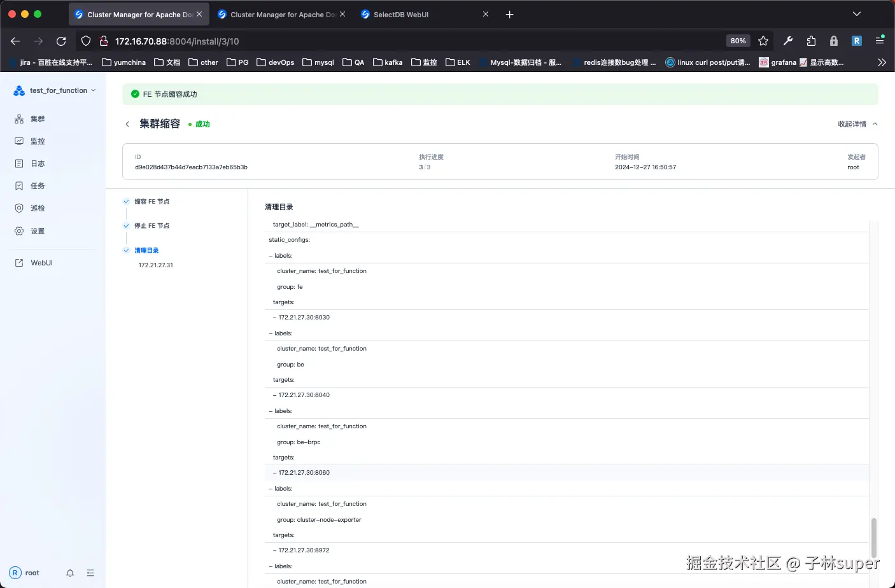
Task: Select node 172.21.27.31 under 清理目录
Action: pos(155,265)
